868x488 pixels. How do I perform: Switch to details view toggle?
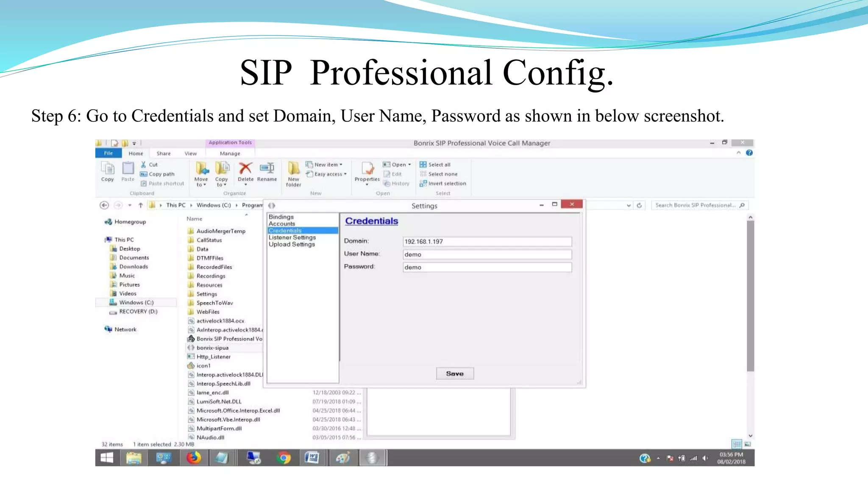pos(737,444)
